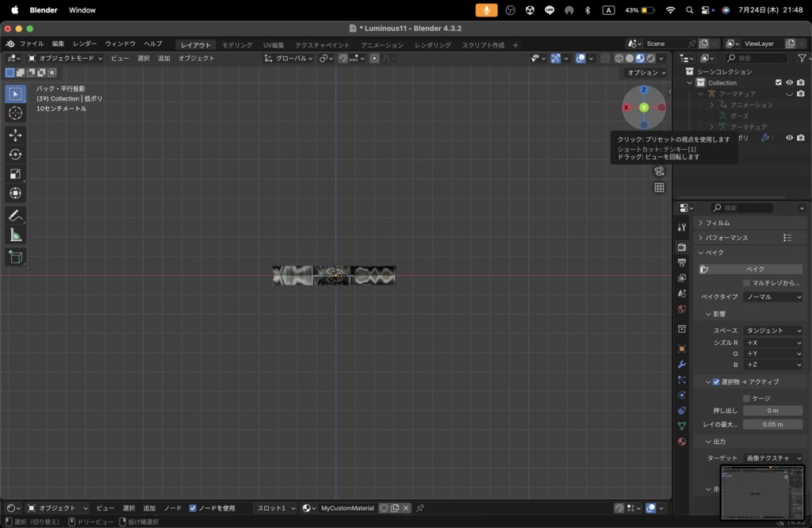Click the オプション button in viewport header

(x=646, y=72)
